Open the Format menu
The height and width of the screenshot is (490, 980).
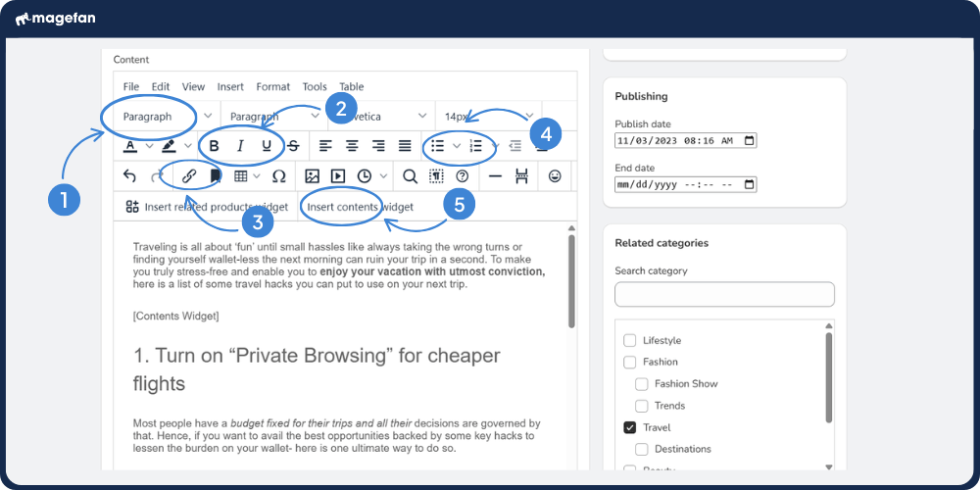click(x=273, y=86)
